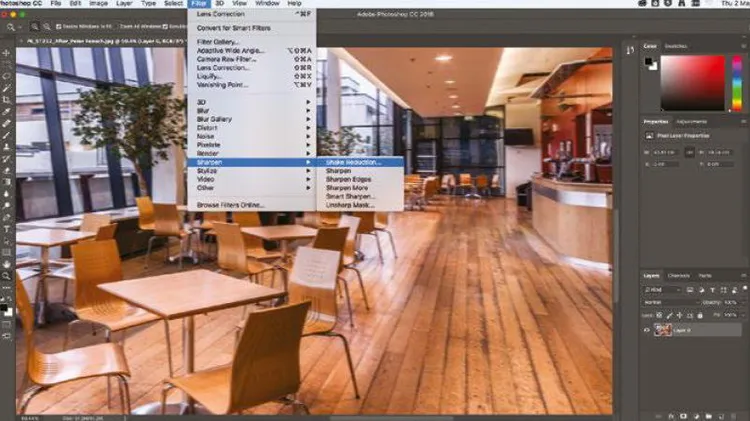The width and height of the screenshot is (750, 421).
Task: Switch to the Channels tab
Action: tap(678, 276)
